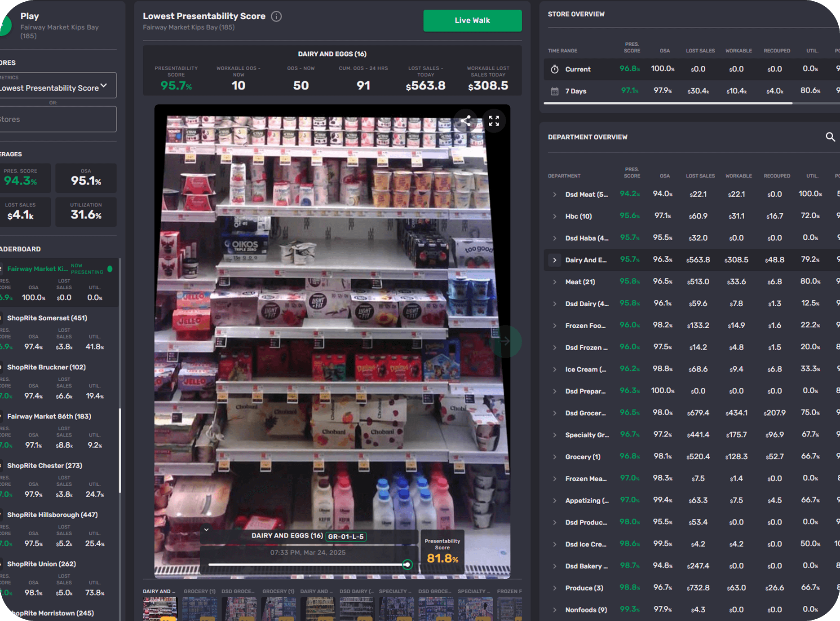
Task: Expand the Dairy And Eggs department row
Action: point(555,260)
